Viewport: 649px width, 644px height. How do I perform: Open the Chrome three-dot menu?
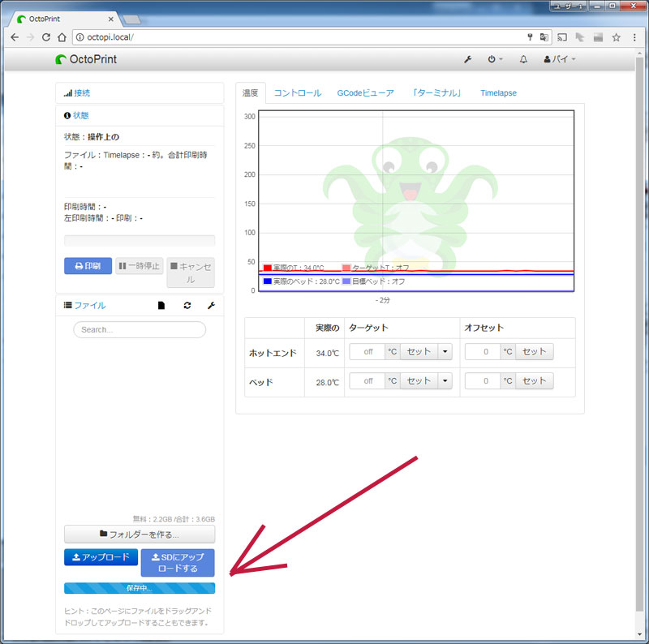(x=634, y=37)
